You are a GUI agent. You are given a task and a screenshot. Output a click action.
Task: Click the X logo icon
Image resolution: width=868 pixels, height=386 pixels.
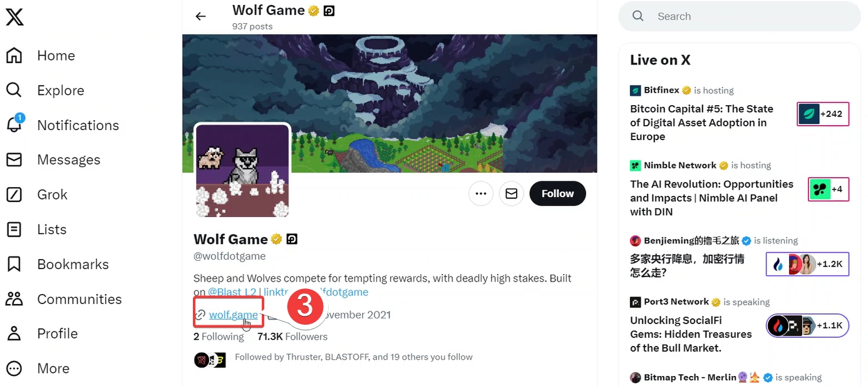pos(14,17)
